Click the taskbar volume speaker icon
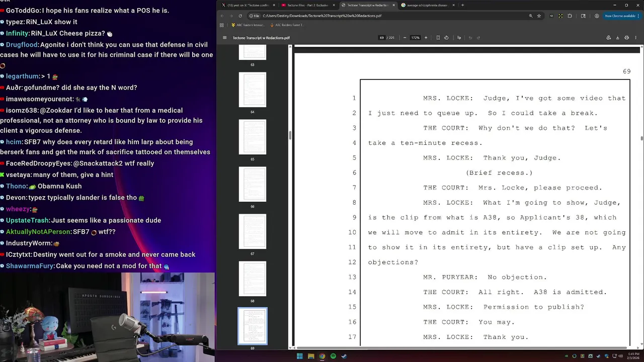The height and width of the screenshot is (362, 644). tap(621, 356)
